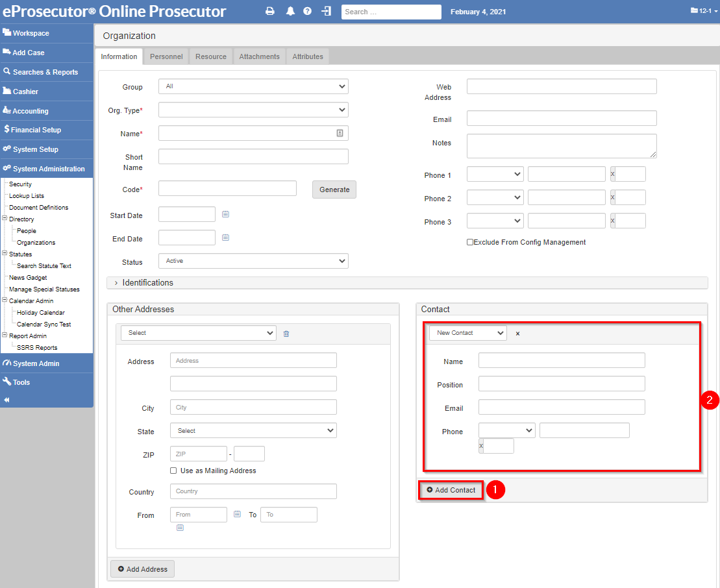Click the trash icon beside the address selector
This screenshot has height=588, width=720.
coord(286,332)
